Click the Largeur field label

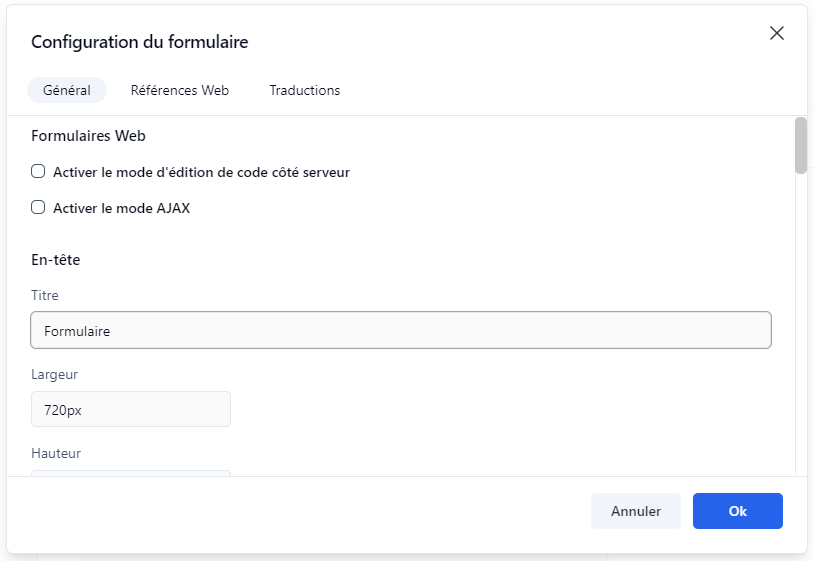tap(55, 374)
